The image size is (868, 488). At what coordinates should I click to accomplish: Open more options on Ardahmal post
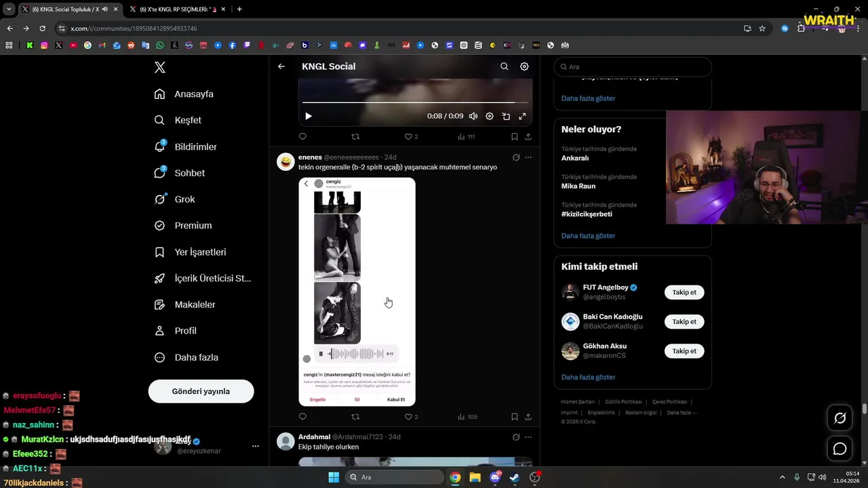(x=528, y=437)
